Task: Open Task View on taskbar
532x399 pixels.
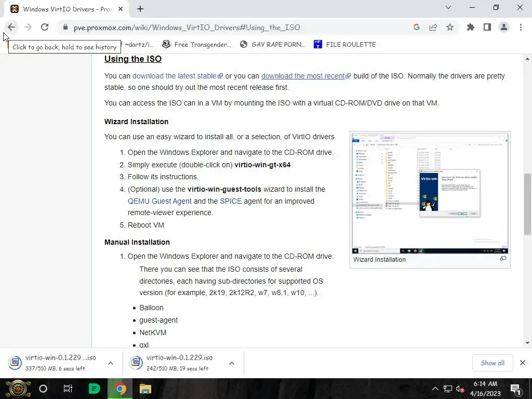Action: point(68,389)
